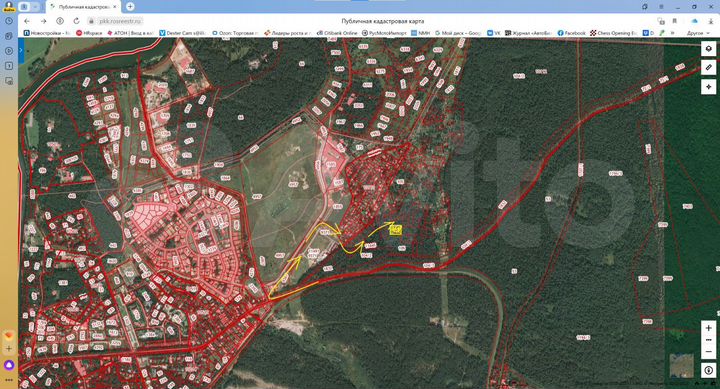Viewport: 720px width, 389px height.
Task: Expand the tab group dropdown arrow
Action: coord(35,7)
